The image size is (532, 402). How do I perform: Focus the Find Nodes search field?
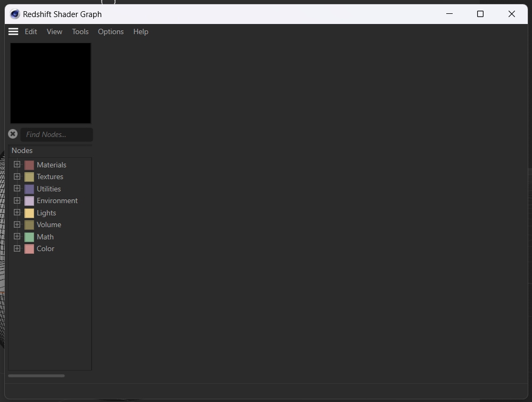[56, 134]
